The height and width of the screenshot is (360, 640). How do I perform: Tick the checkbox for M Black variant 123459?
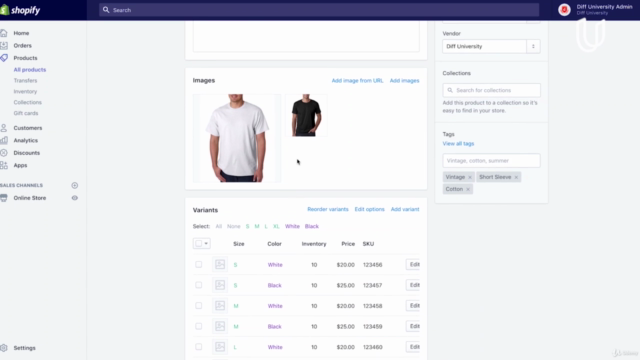[x=199, y=326]
